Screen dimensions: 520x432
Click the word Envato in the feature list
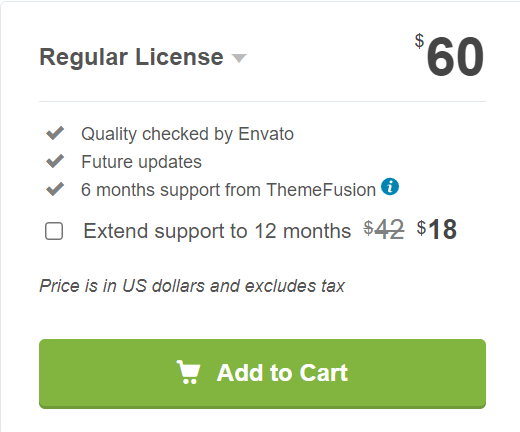(x=266, y=134)
